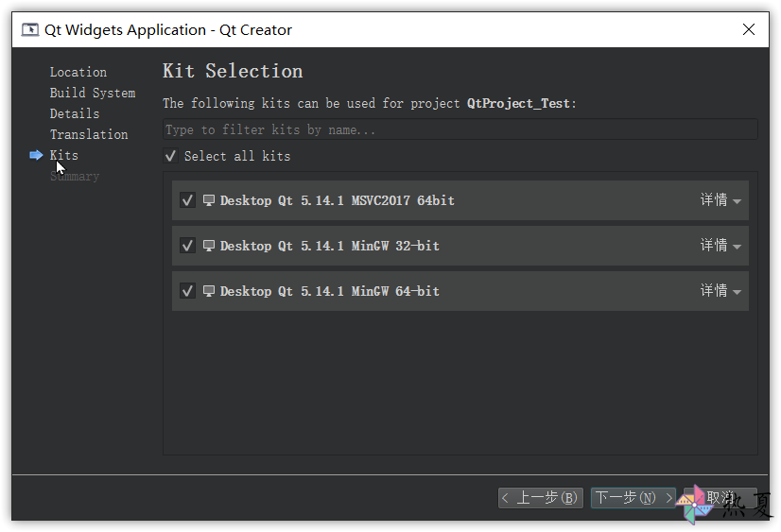Screen dimensions: 781x532
Task: Click the Kit Selection heading
Action: (x=233, y=71)
